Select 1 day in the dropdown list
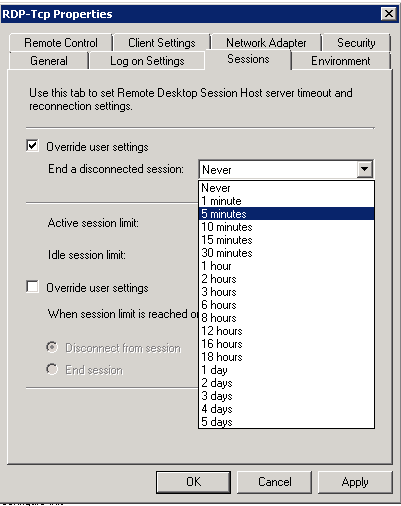The width and height of the screenshot is (401, 506). (x=286, y=370)
